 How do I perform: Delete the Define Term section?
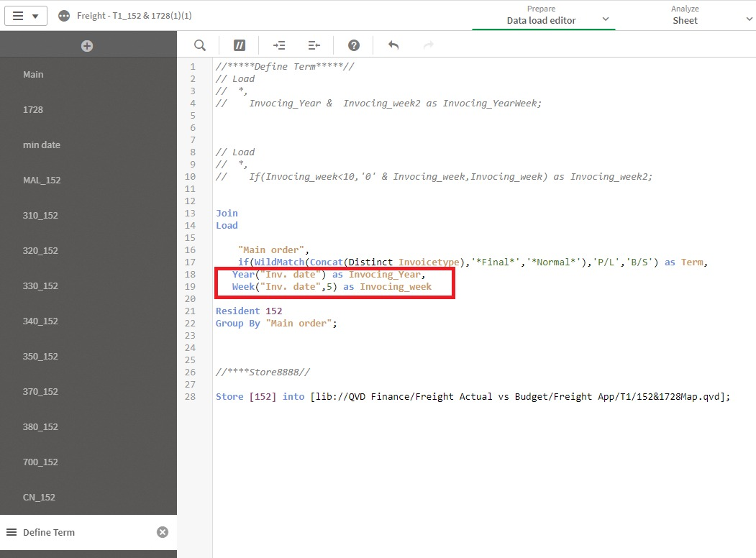pyautogui.click(x=163, y=532)
